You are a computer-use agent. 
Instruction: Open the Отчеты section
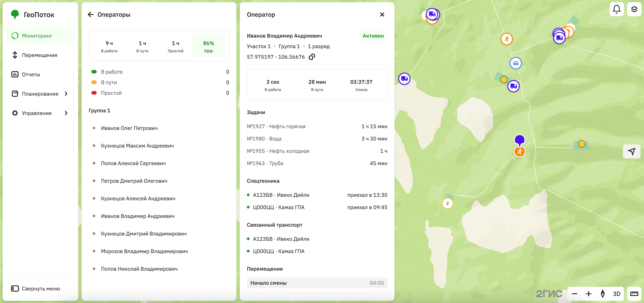click(31, 74)
